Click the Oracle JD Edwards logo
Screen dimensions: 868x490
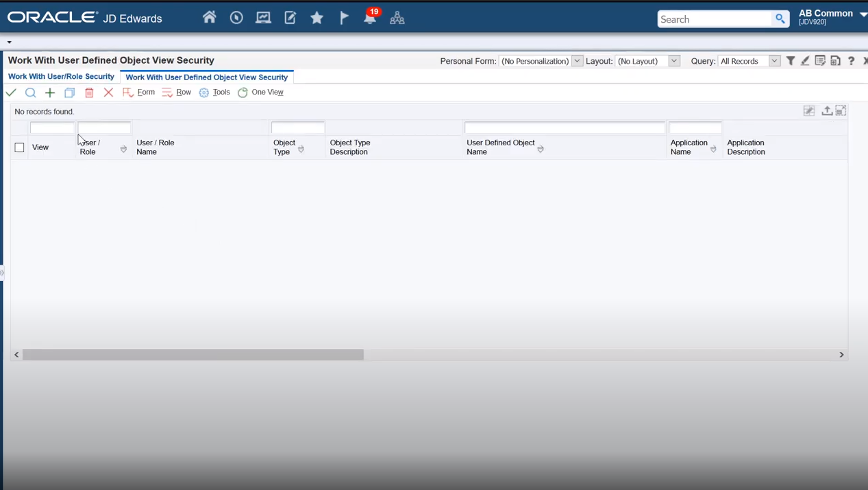pos(84,18)
